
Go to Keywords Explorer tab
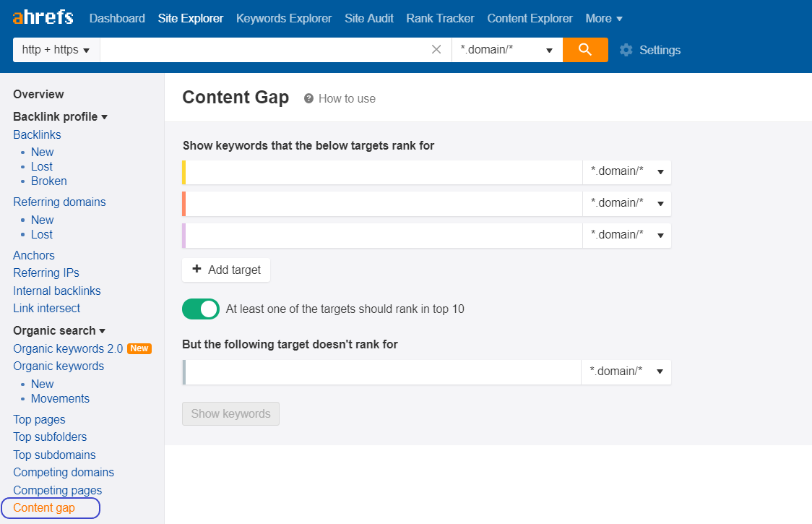(284, 18)
